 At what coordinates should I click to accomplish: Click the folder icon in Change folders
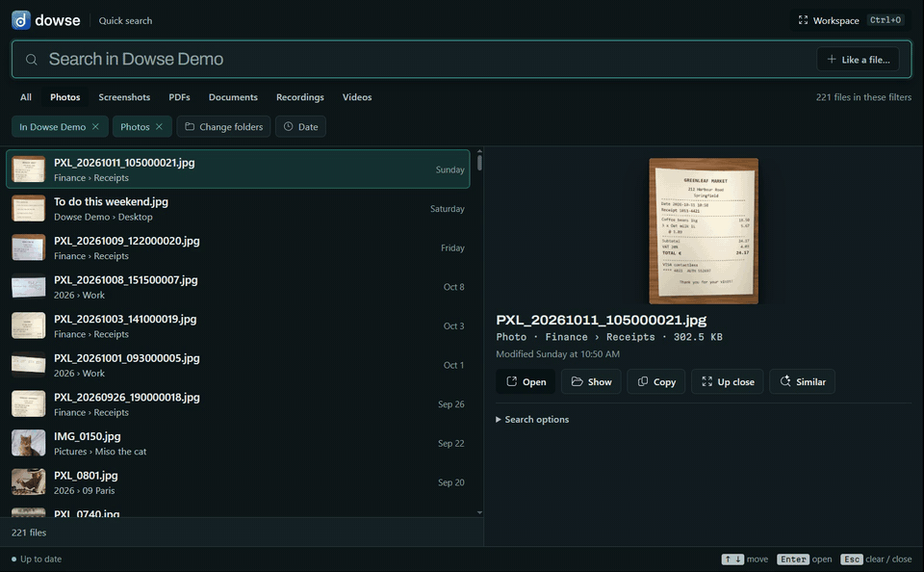point(190,127)
